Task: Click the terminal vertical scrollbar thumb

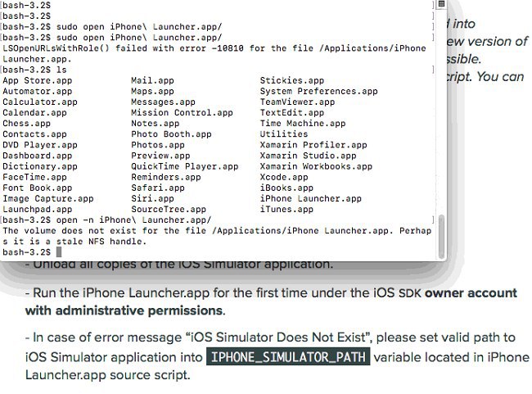Action: click(x=441, y=237)
